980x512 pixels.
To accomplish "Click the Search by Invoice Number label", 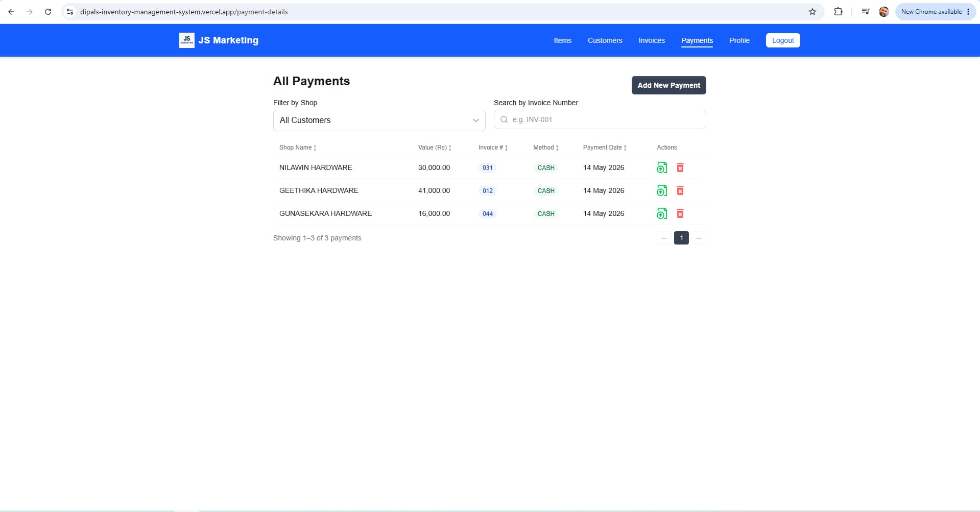I will pos(536,103).
